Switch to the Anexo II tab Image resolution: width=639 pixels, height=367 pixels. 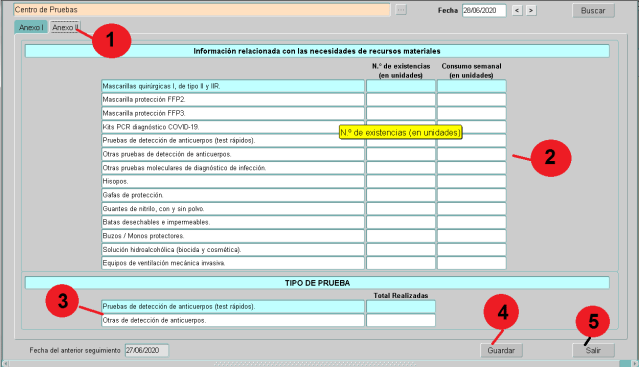tap(65, 27)
